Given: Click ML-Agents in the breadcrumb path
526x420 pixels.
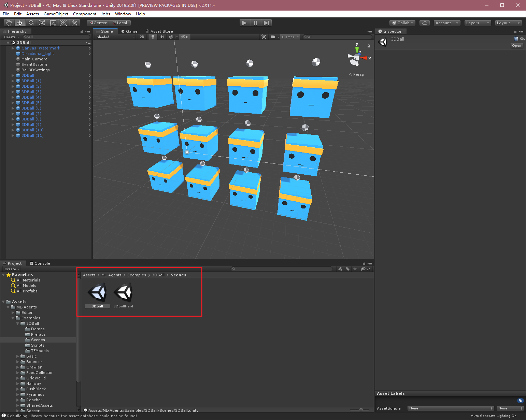Looking at the screenshot, I should 111,275.
